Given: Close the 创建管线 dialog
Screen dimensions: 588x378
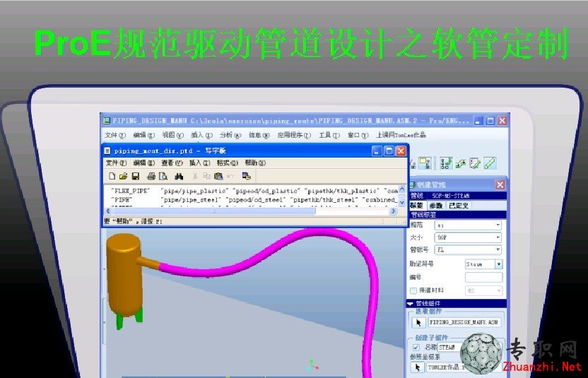Looking at the screenshot, I should pyautogui.click(x=500, y=184).
